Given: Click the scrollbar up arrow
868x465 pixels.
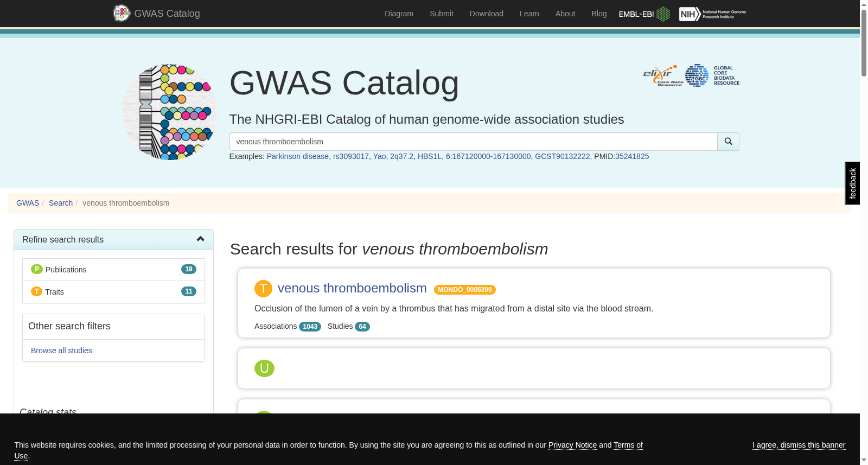Looking at the screenshot, I should coord(864,4).
